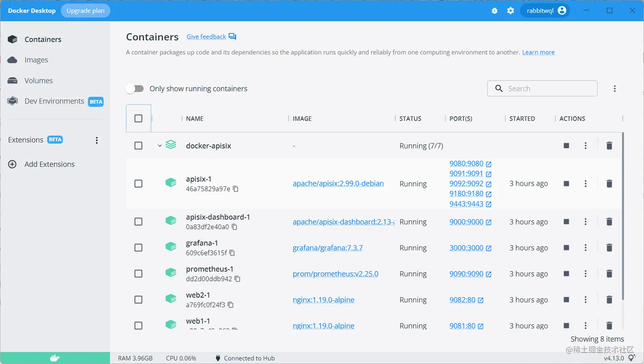Open Docker Desktop settings gear

(511, 11)
